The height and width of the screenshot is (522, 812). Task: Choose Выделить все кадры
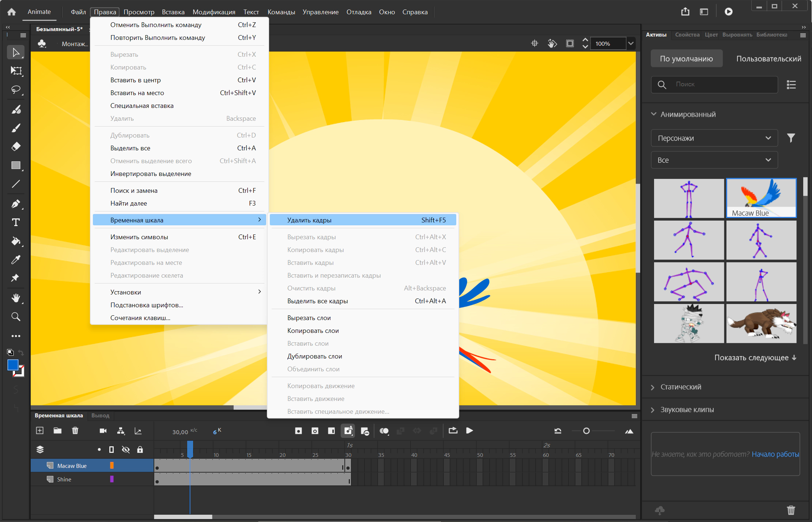(363, 301)
